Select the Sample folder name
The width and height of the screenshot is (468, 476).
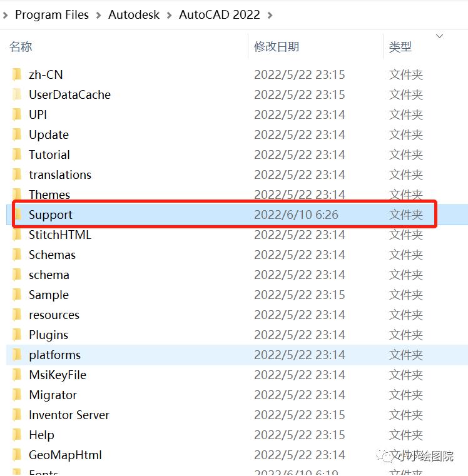[x=49, y=295]
